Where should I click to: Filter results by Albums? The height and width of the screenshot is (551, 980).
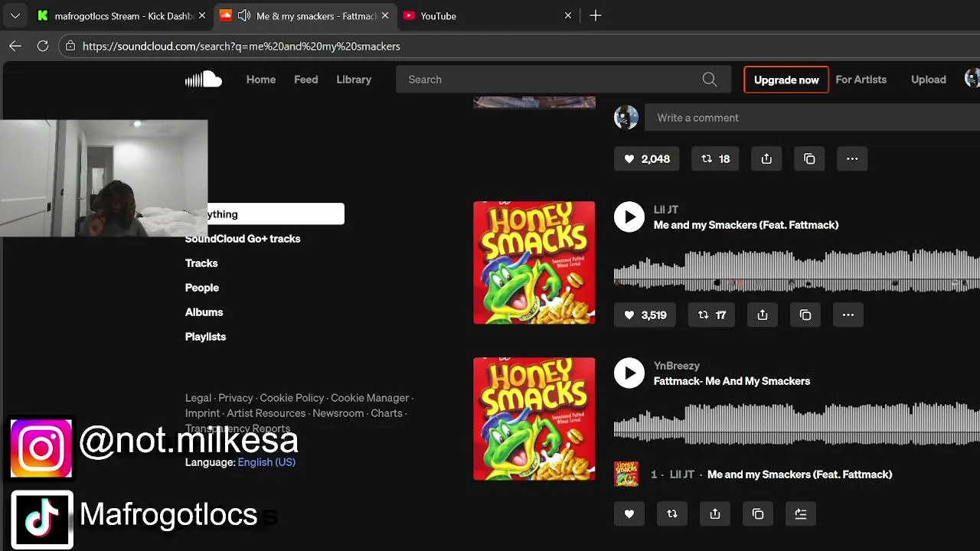point(204,312)
